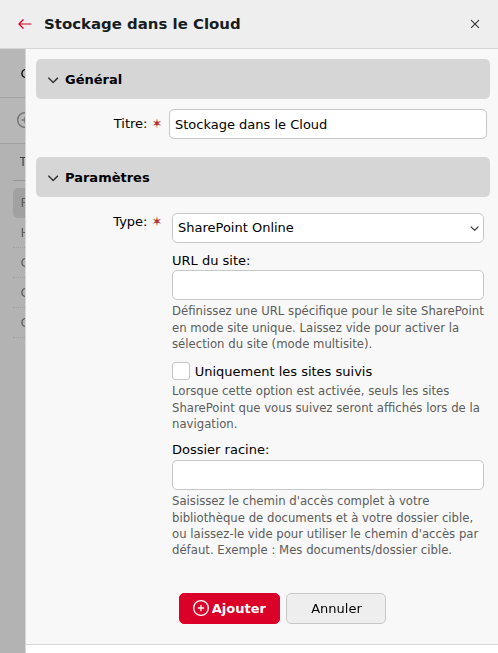Screen dimensions: 498x653
Task: Collapse the Général section
Action: [263, 79]
